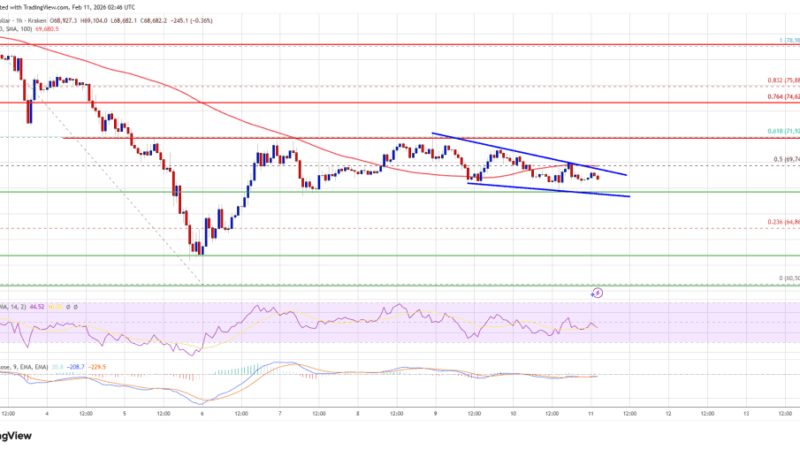
Task: Click the lightning bolt event icon on chart
Action: coord(598,293)
